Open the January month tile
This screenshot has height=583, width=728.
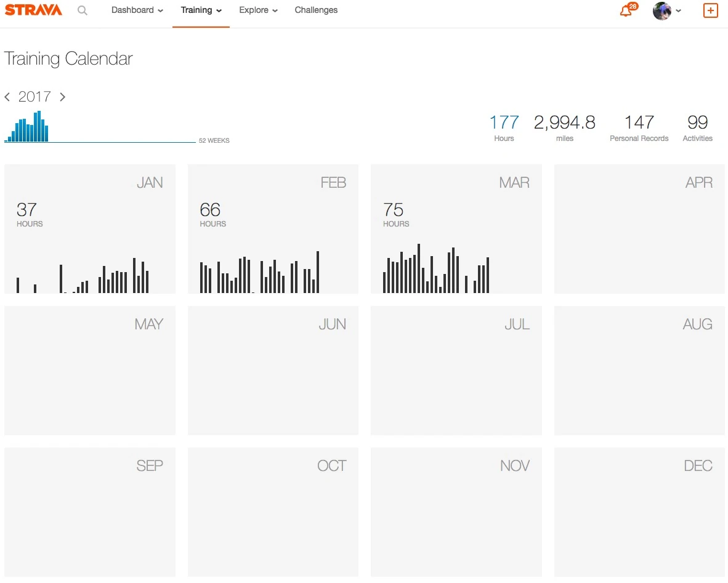pos(90,229)
